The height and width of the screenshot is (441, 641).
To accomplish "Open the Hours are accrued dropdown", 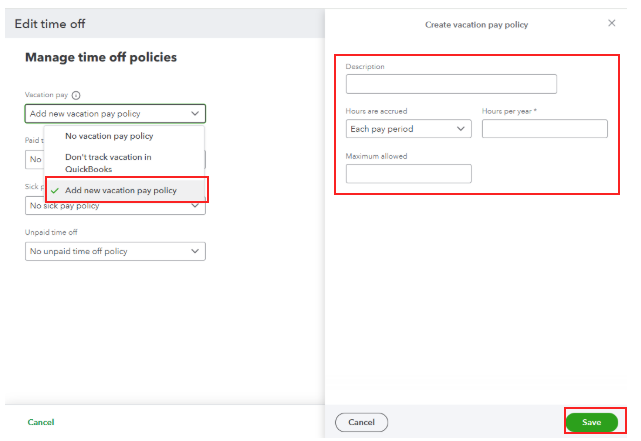I will pyautogui.click(x=408, y=129).
